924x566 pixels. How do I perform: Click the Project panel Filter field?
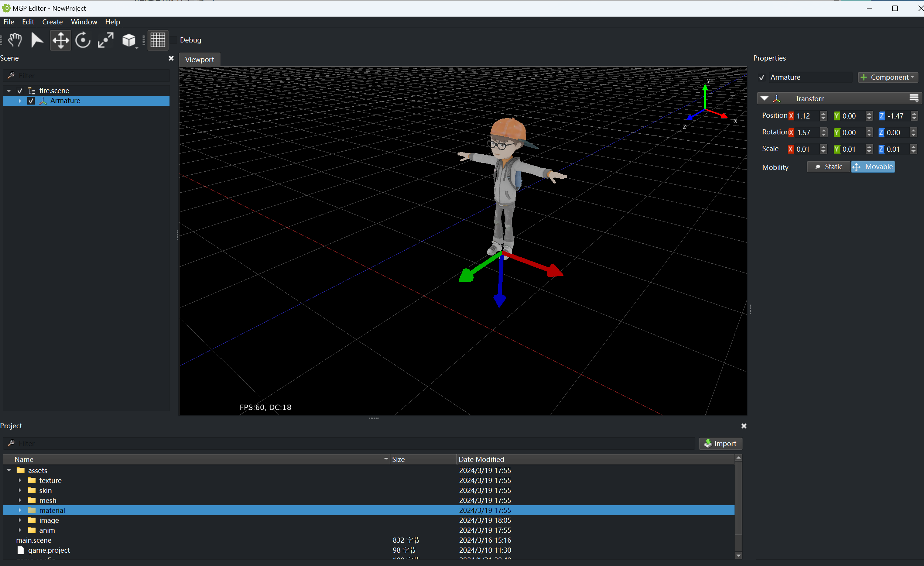coord(349,443)
